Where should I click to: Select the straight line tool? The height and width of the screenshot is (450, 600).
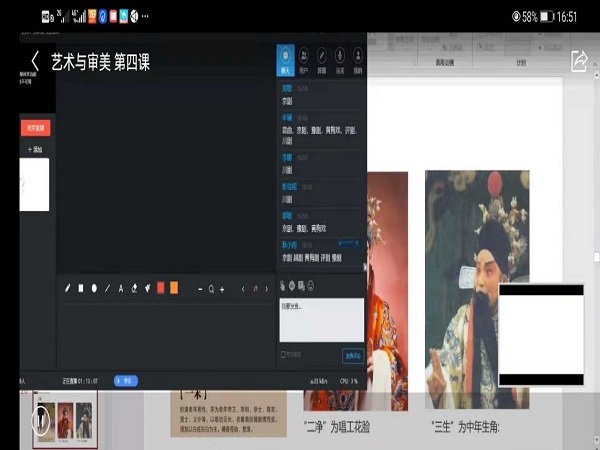107,288
